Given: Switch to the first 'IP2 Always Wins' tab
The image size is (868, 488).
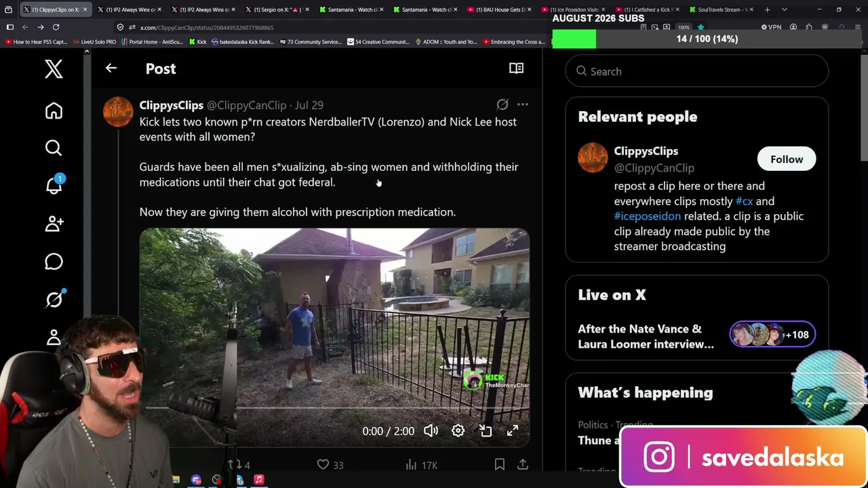Looking at the screenshot, I should (x=129, y=9).
